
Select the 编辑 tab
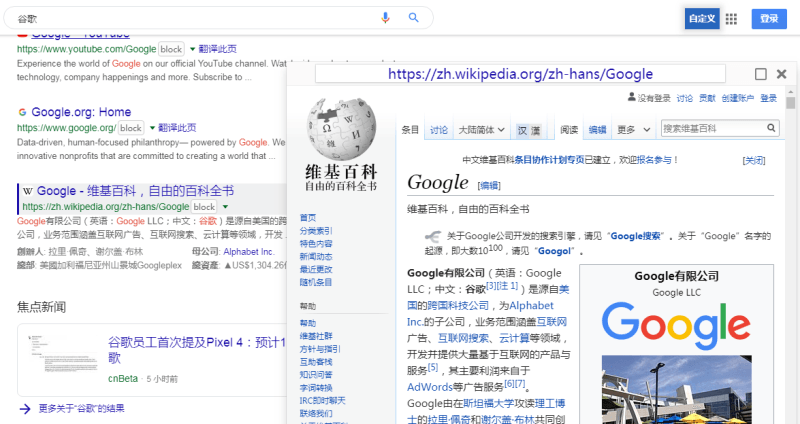tap(597, 130)
